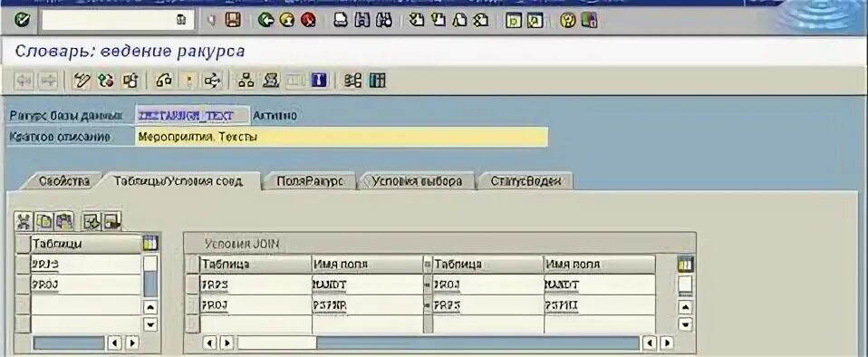Click the green checkmark Enter icon
The height and width of the screenshot is (357, 868).
(22, 21)
